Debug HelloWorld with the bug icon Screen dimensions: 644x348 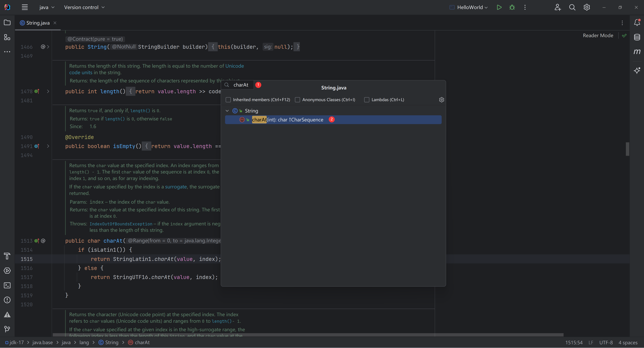pos(512,7)
